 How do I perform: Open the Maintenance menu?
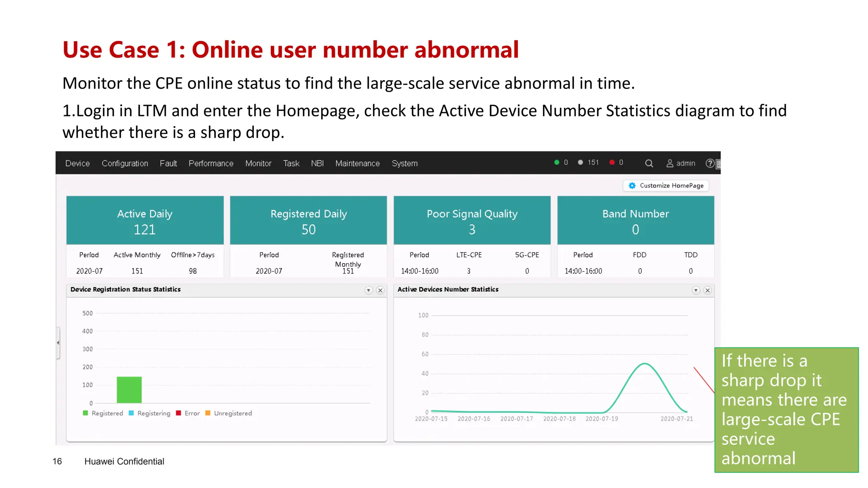(x=357, y=164)
